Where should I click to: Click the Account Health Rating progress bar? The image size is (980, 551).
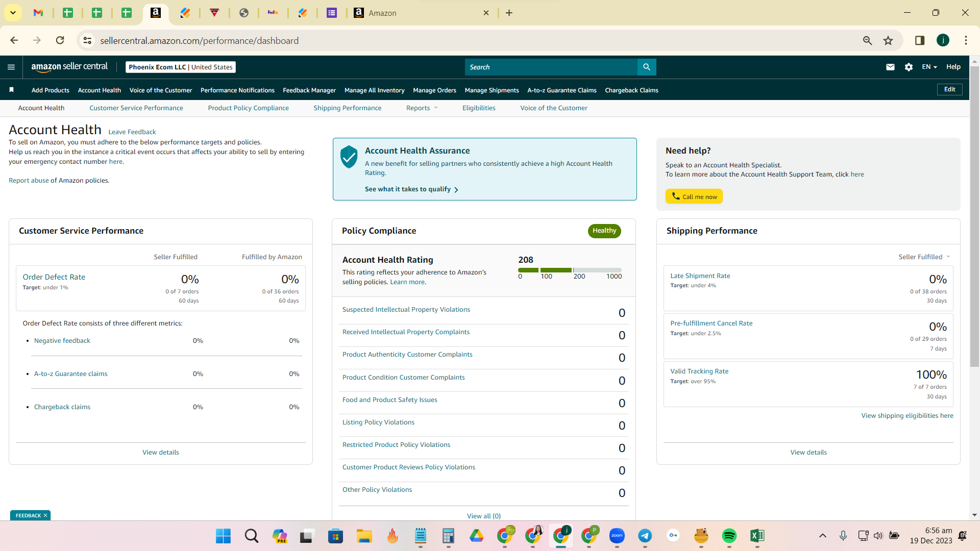click(x=570, y=270)
